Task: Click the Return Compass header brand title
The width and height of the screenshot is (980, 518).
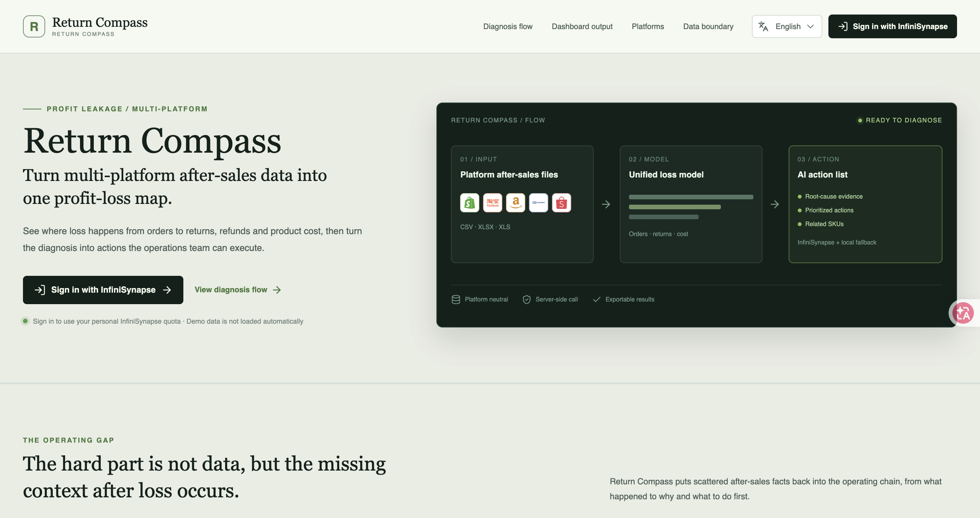Action: click(x=100, y=23)
